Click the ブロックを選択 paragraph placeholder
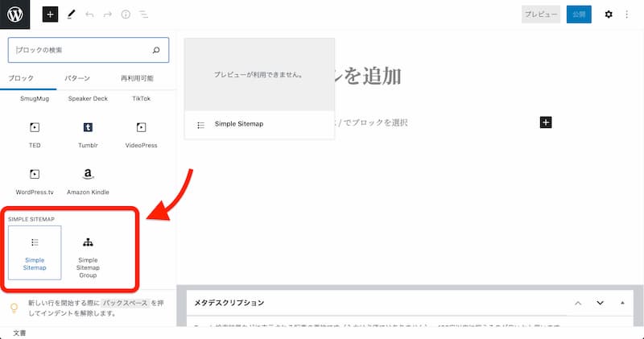This screenshot has height=339, width=644. [x=372, y=122]
